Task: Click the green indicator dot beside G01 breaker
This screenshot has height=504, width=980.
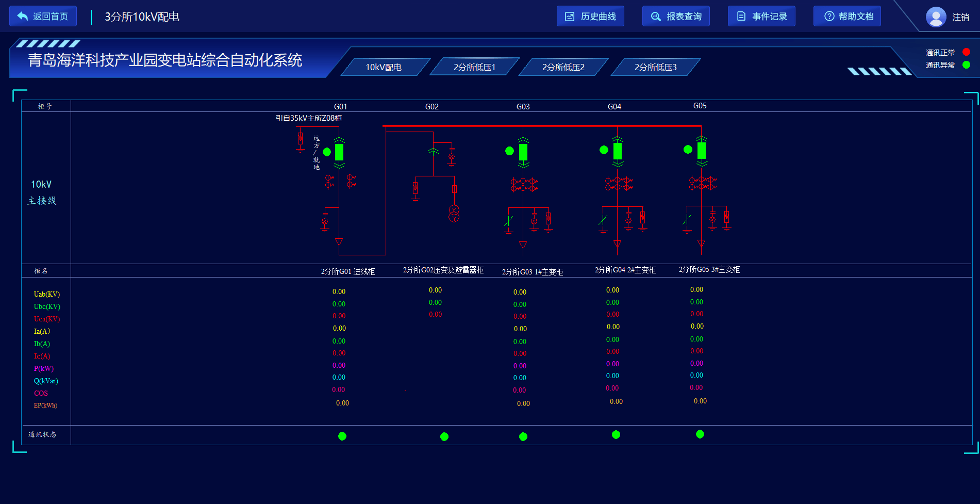Action: coord(327,152)
